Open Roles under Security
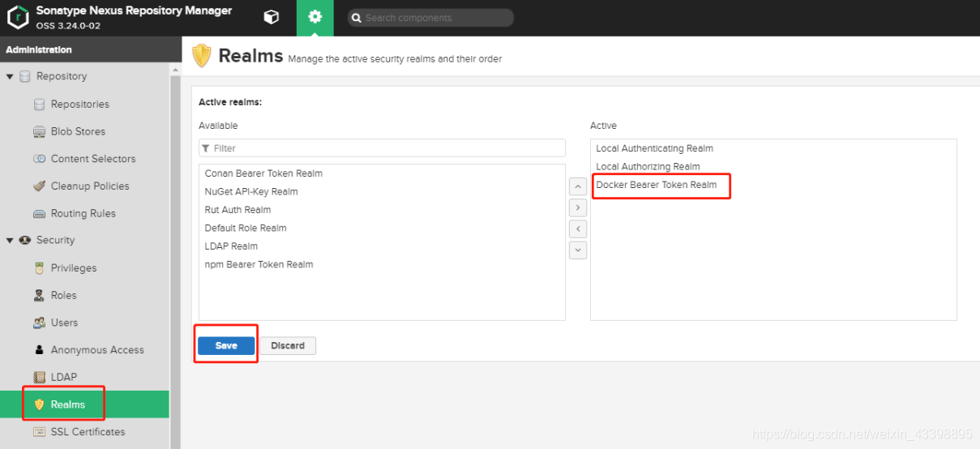The image size is (980, 449). click(x=64, y=296)
